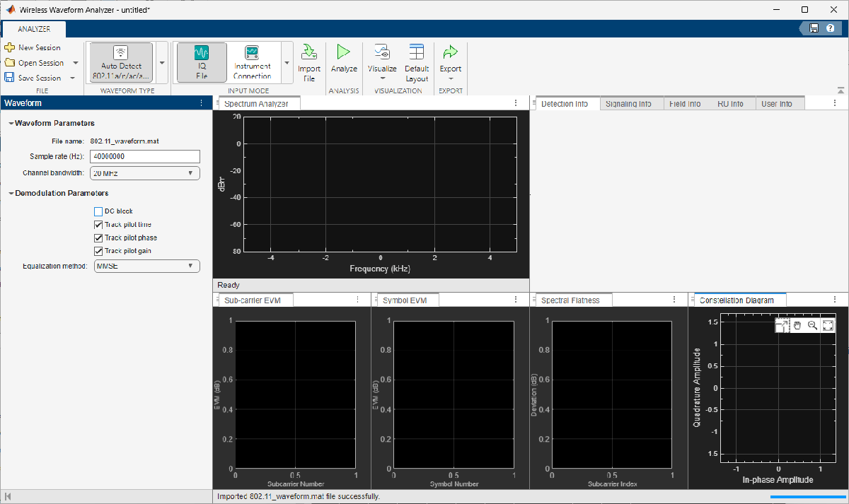The height and width of the screenshot is (504, 849).
Task: Click the Auto Detect waveform type
Action: (121, 62)
